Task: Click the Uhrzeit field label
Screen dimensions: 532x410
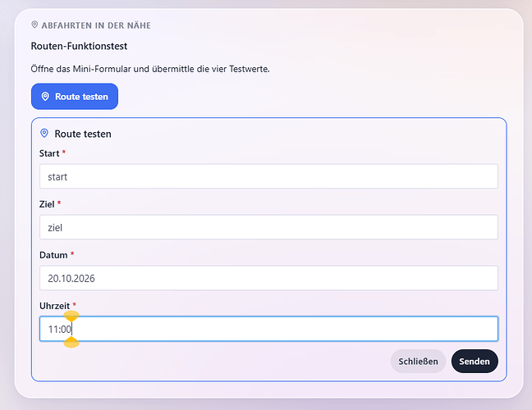Action: click(x=55, y=306)
